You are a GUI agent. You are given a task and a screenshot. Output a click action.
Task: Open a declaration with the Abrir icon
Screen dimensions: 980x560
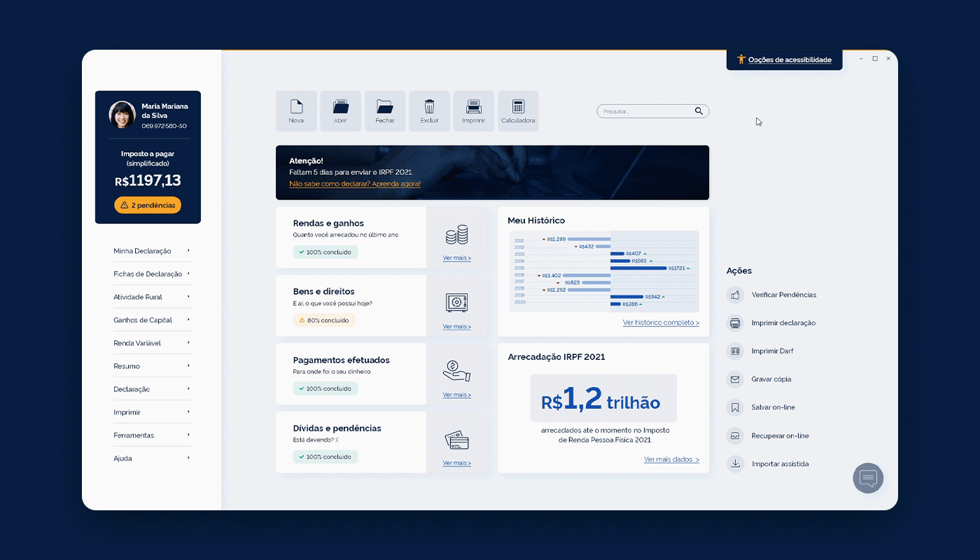(340, 111)
